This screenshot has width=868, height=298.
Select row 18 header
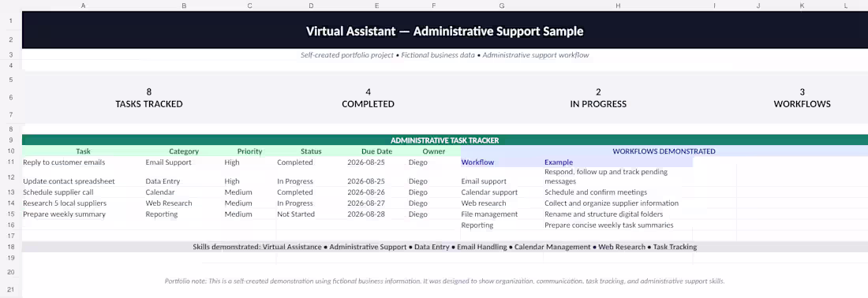click(x=11, y=247)
